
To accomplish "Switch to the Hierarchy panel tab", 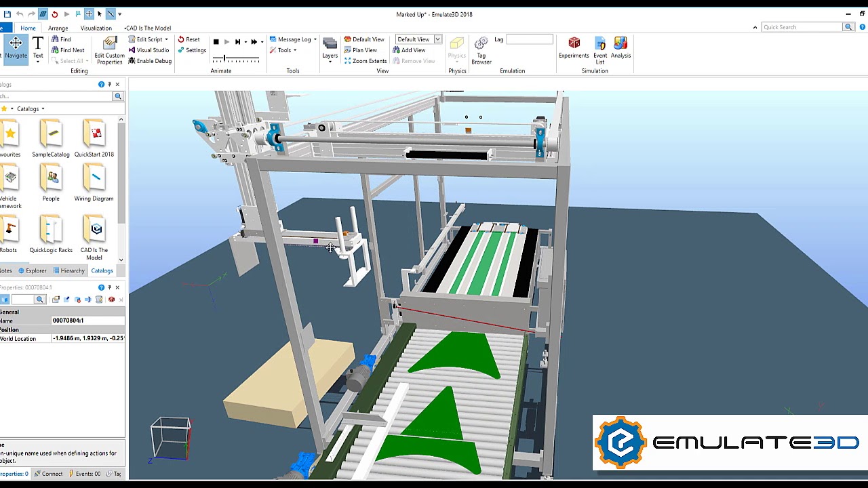I will point(68,270).
